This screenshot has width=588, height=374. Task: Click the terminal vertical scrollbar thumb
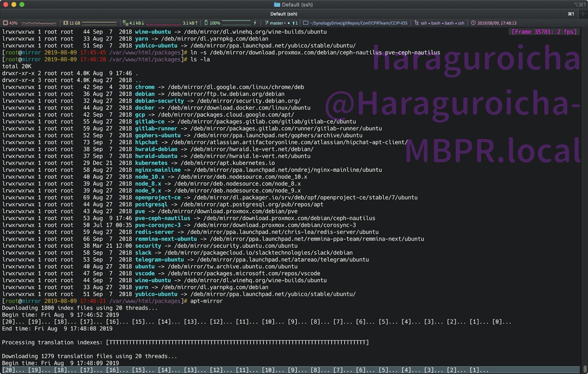(585, 369)
